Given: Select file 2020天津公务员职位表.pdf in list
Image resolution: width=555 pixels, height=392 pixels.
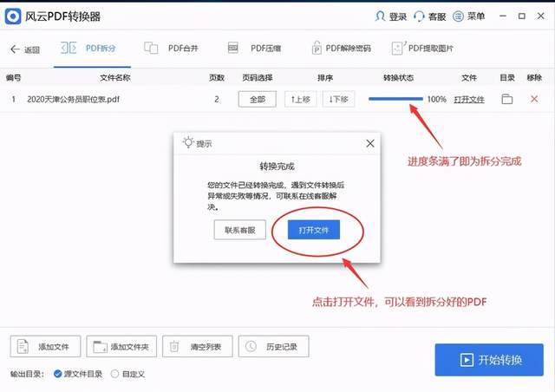Looking at the screenshot, I should (73, 99).
